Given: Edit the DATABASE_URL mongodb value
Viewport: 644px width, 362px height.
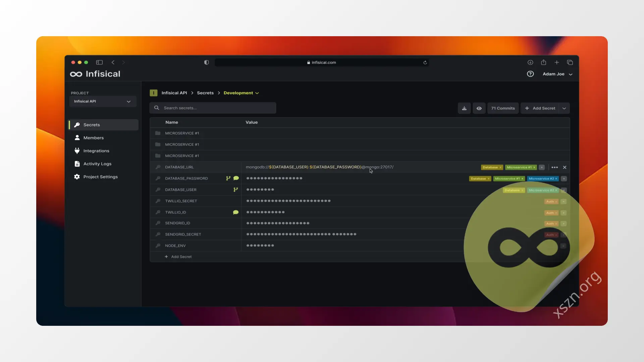Looking at the screenshot, I should [x=319, y=167].
